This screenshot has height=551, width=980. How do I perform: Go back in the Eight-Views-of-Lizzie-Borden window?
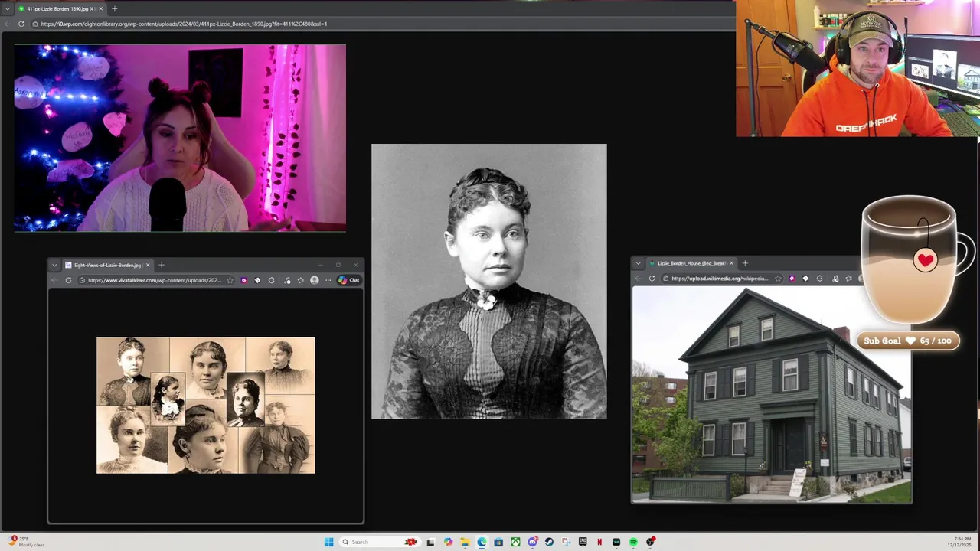tap(54, 280)
